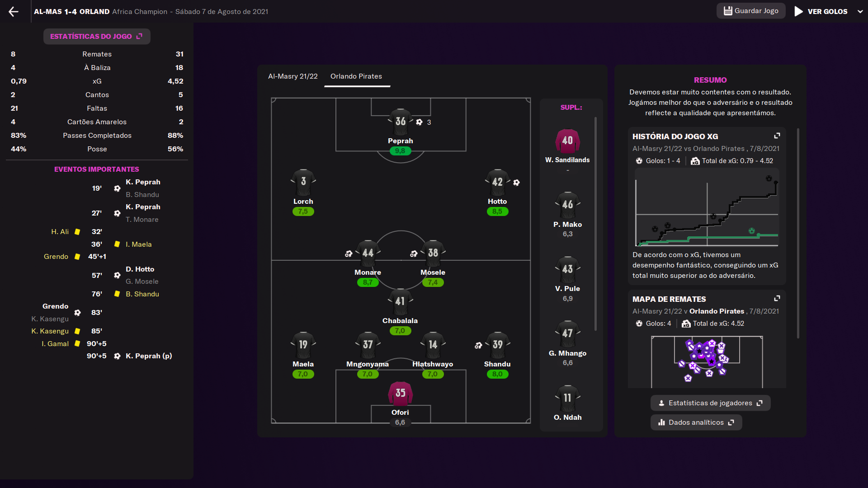Click Chabalala's number 41 shirt

401,301
